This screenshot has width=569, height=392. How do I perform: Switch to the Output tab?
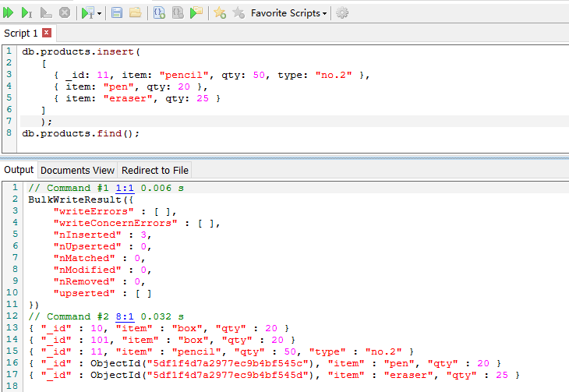pos(19,170)
